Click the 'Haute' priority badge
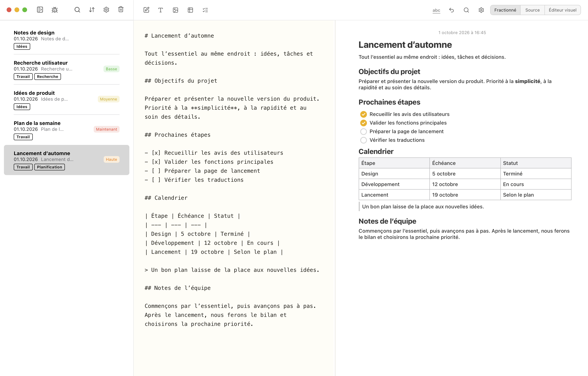The width and height of the screenshot is (588, 376). [x=111, y=159]
